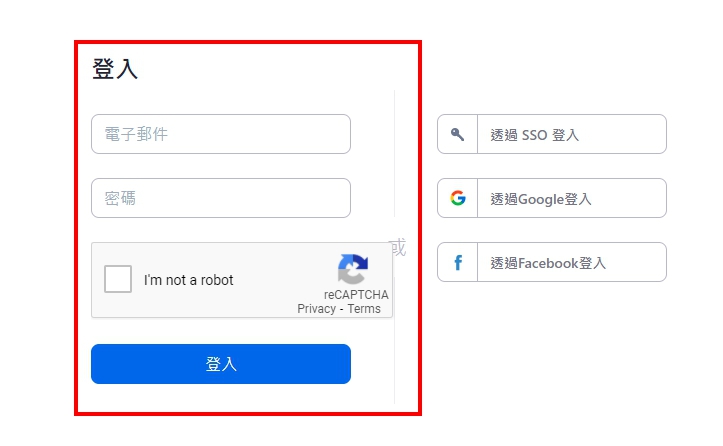Click the I'm not a robot label
Screen dimensions: 723x446
coord(189,280)
